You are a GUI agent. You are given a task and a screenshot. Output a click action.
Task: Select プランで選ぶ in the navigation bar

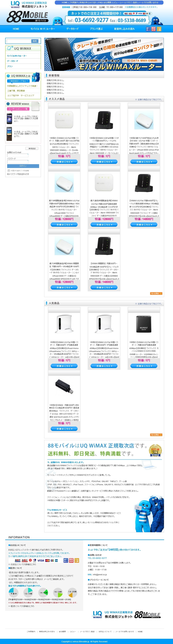96,29
